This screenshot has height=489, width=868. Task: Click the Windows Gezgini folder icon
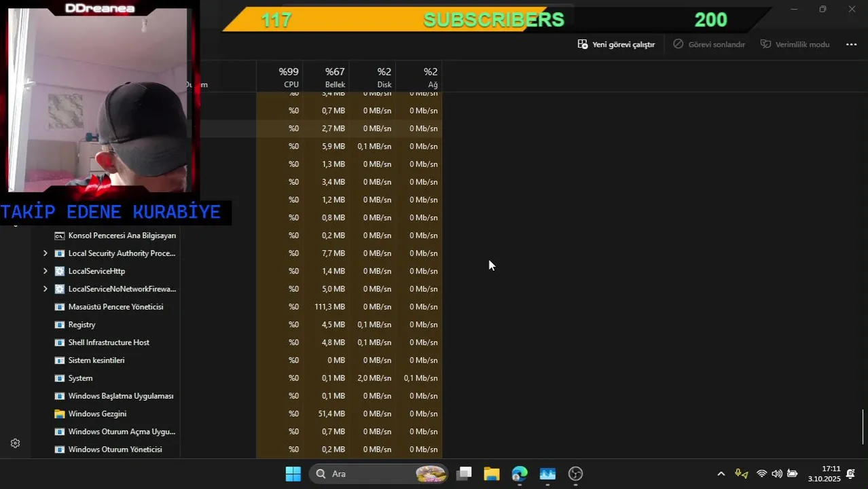coord(60,414)
